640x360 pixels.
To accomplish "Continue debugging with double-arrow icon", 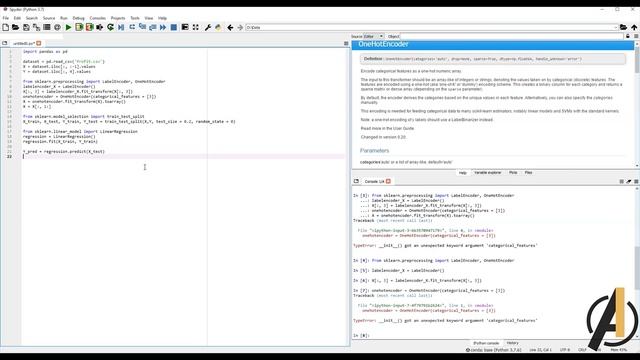I will click(163, 27).
